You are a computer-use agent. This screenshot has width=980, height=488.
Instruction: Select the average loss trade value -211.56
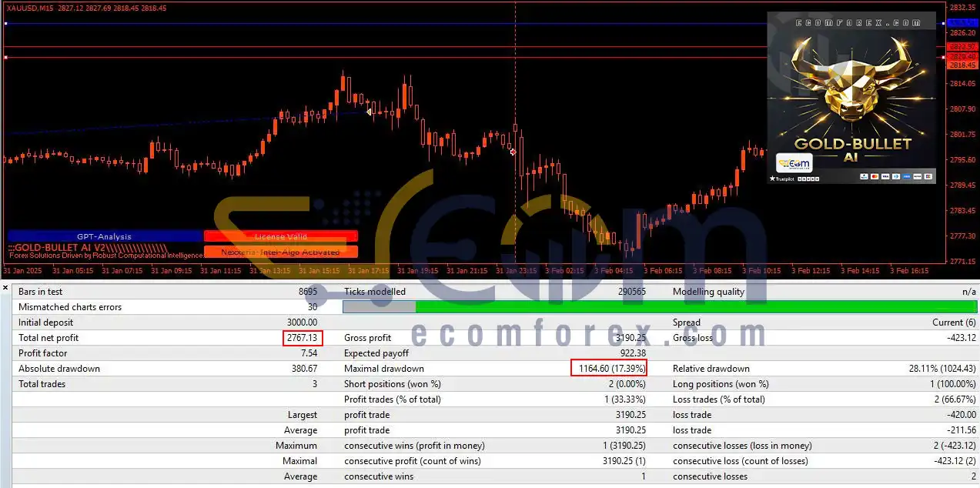pos(961,430)
